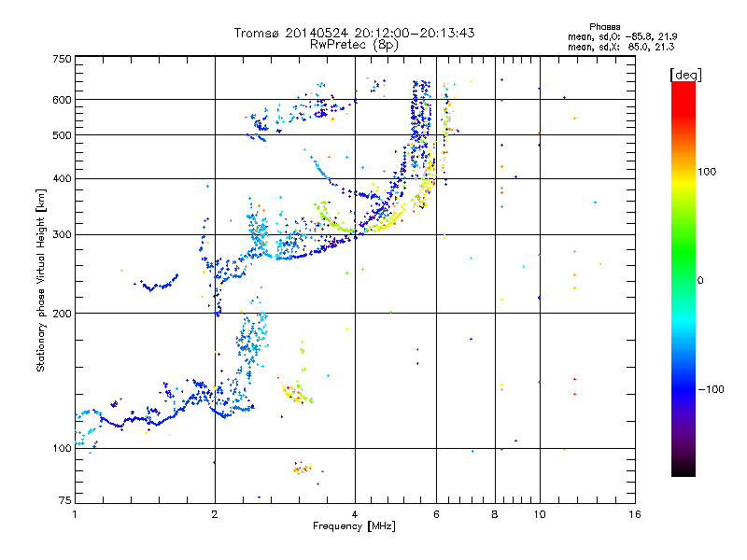
Task: Click the colorbar label '100'
Action: click(x=706, y=172)
